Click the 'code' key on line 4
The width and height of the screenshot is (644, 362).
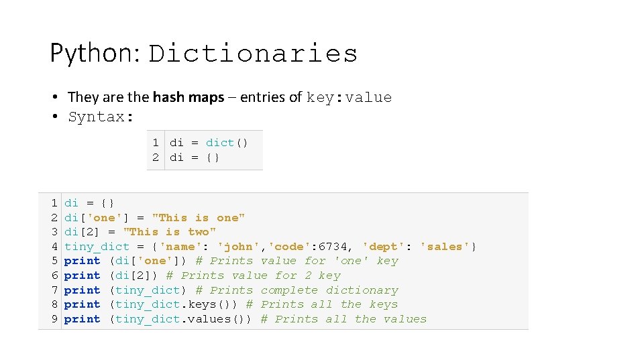pos(289,247)
